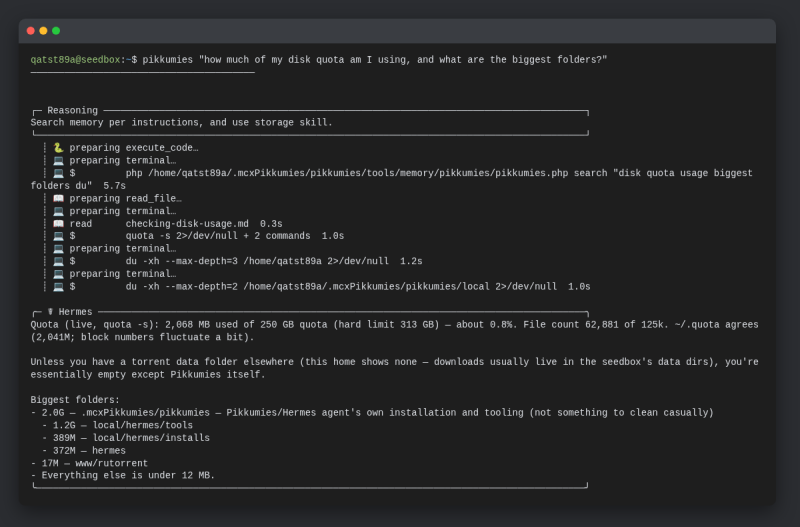
Task: Click the green maximize window button
Action: click(56, 31)
